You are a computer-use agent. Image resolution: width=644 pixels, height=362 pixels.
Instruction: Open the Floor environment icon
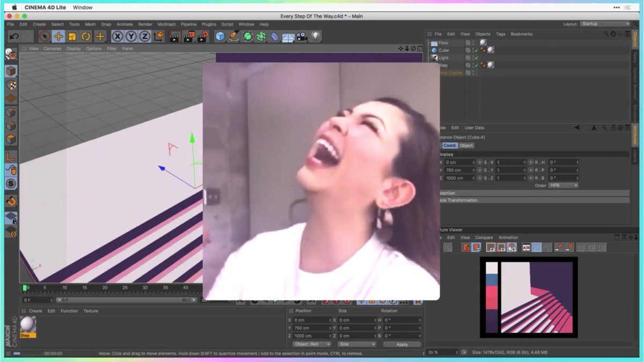tap(288, 37)
